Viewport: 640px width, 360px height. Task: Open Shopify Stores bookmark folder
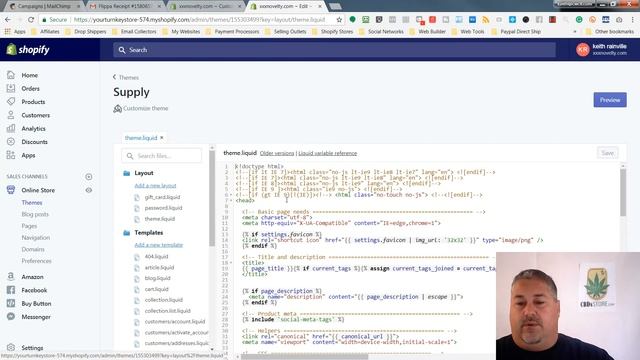coord(333,31)
